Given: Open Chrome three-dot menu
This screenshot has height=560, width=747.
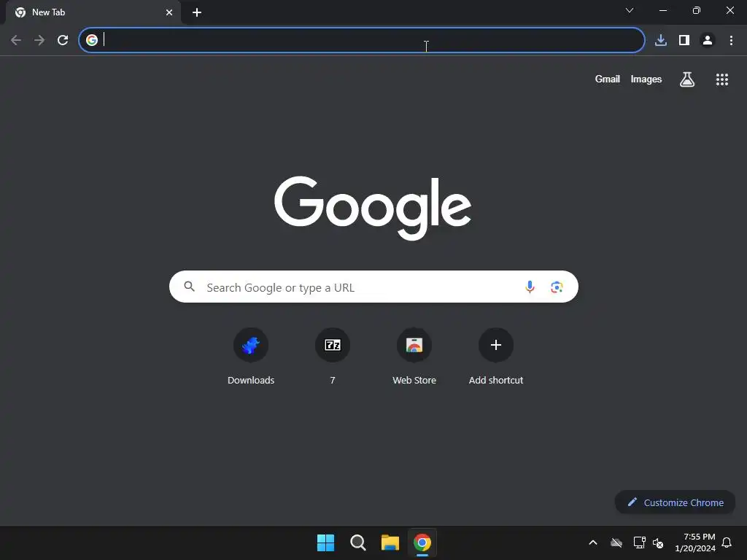Looking at the screenshot, I should [x=731, y=40].
